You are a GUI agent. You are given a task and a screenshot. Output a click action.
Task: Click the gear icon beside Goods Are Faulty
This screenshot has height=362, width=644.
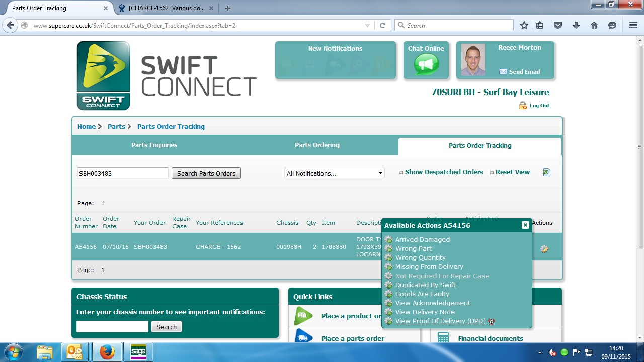pos(388,294)
